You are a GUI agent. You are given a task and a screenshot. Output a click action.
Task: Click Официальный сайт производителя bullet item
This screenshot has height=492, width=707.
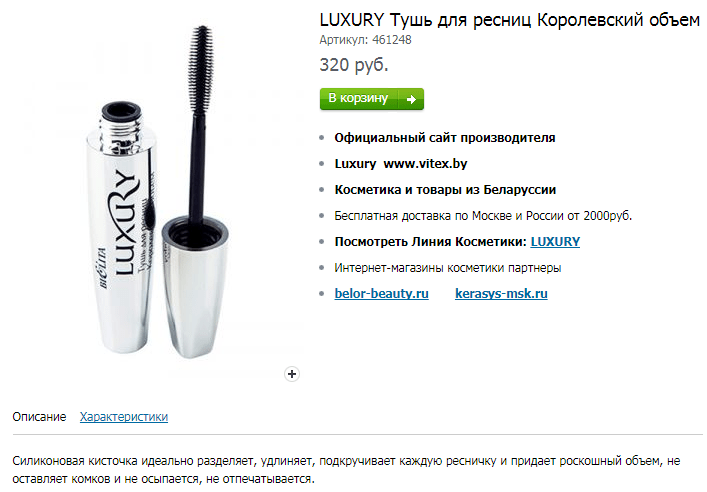445,138
